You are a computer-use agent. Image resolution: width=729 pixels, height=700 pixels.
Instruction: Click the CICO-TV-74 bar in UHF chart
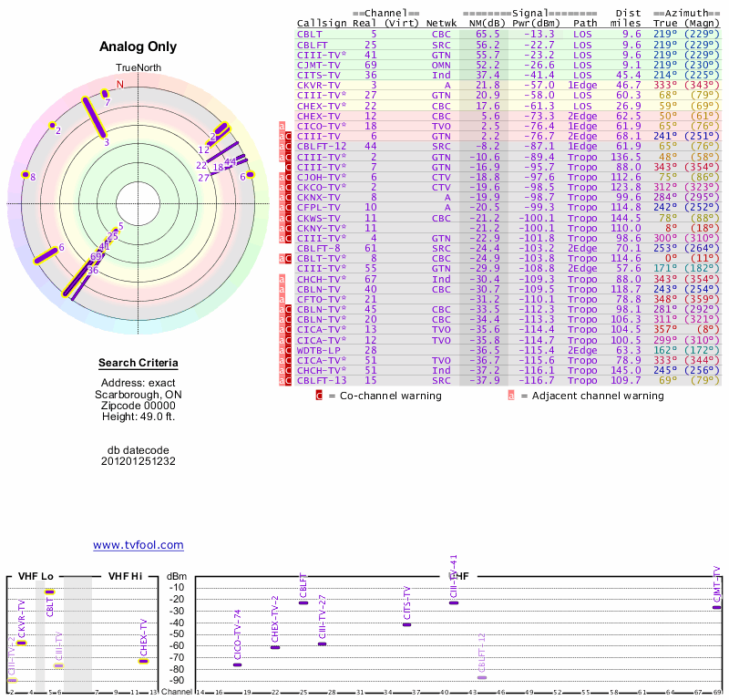point(237,664)
